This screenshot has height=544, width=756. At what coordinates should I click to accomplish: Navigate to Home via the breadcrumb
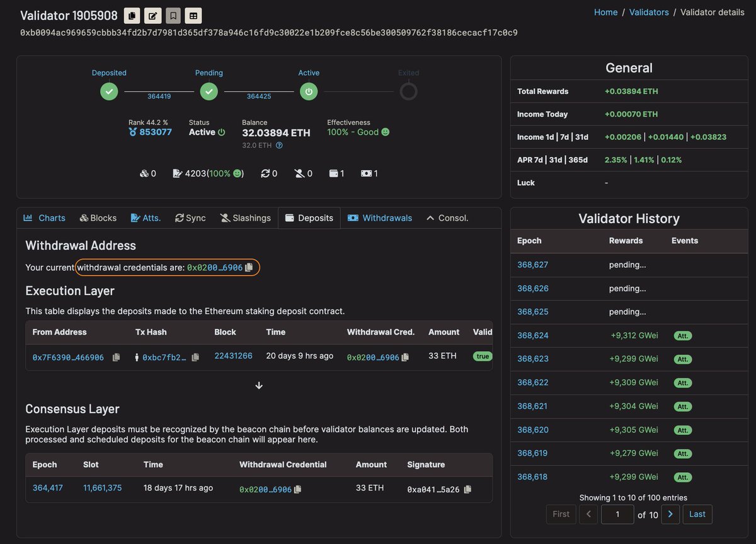pos(605,12)
